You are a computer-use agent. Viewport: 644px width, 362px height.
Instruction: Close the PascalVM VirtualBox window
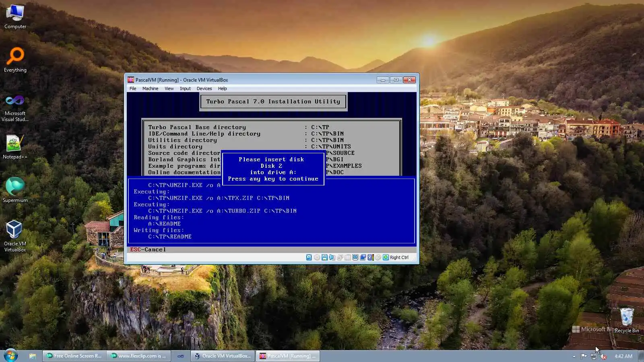click(x=409, y=80)
